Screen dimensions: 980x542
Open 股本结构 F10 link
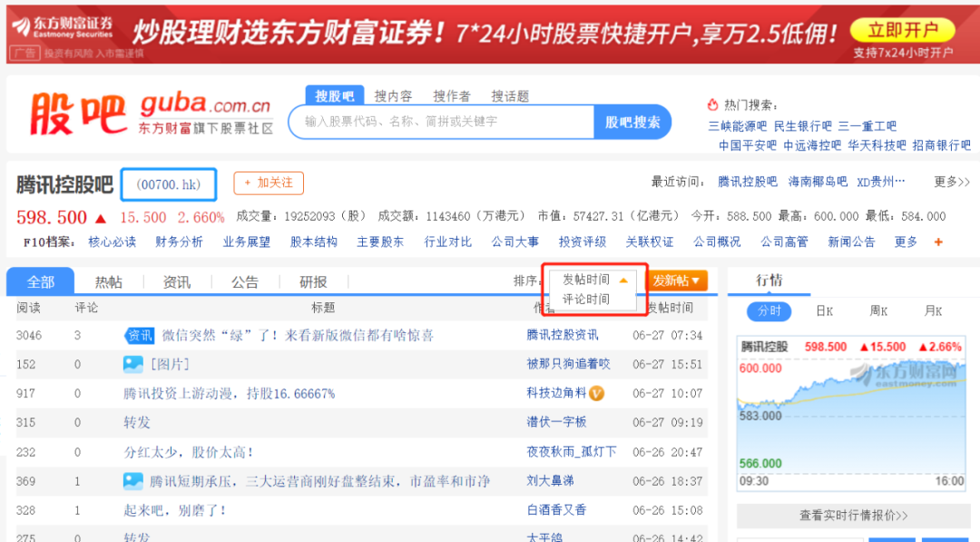[x=313, y=241]
